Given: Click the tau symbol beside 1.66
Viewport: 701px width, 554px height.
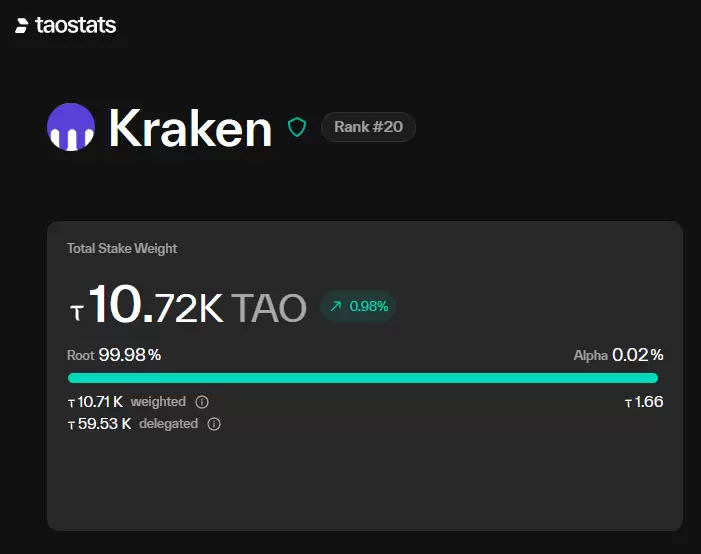Looking at the screenshot, I should [x=628, y=404].
